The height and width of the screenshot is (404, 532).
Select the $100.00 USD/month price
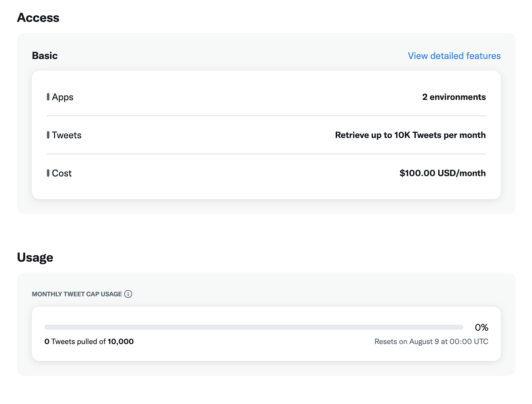[442, 173]
